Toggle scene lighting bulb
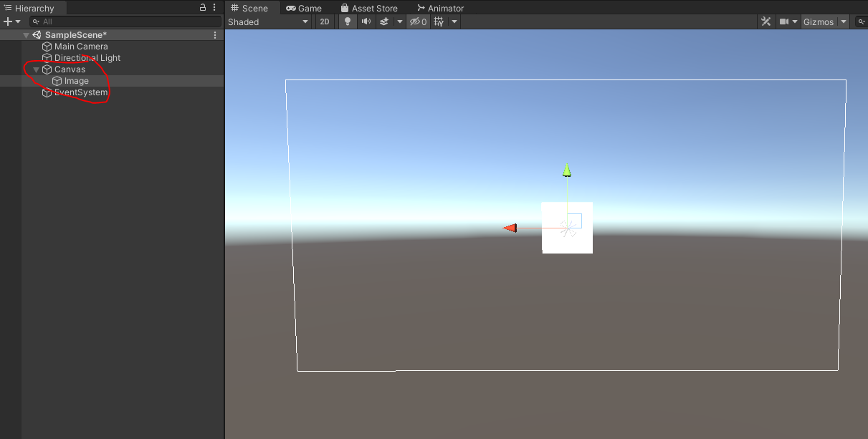 tap(348, 22)
